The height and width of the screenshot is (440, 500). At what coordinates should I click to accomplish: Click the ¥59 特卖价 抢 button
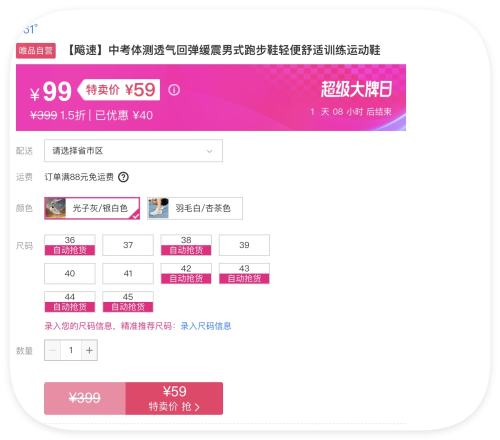174,398
